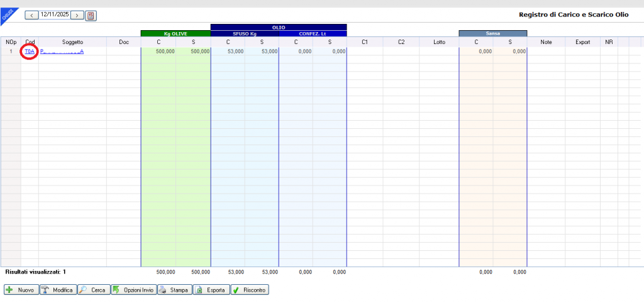Go to the previous date with the left arrow
644x303 pixels.
31,15
